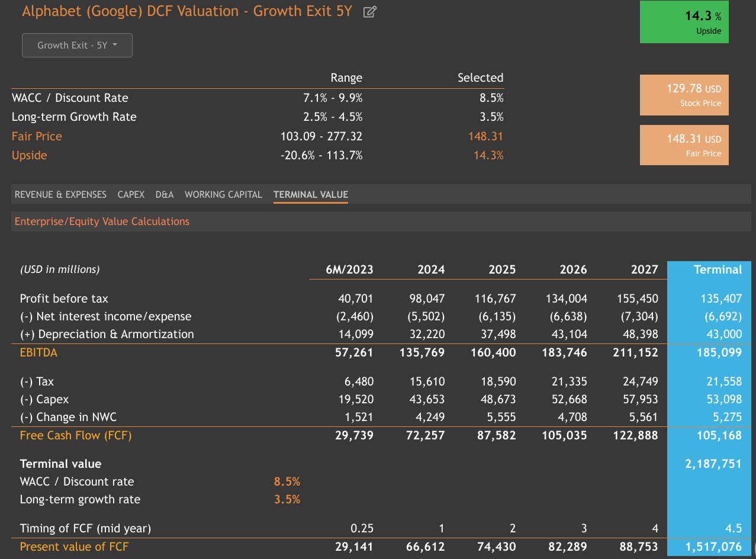Go to the Working Capital tab
756x559 pixels.
[223, 194]
